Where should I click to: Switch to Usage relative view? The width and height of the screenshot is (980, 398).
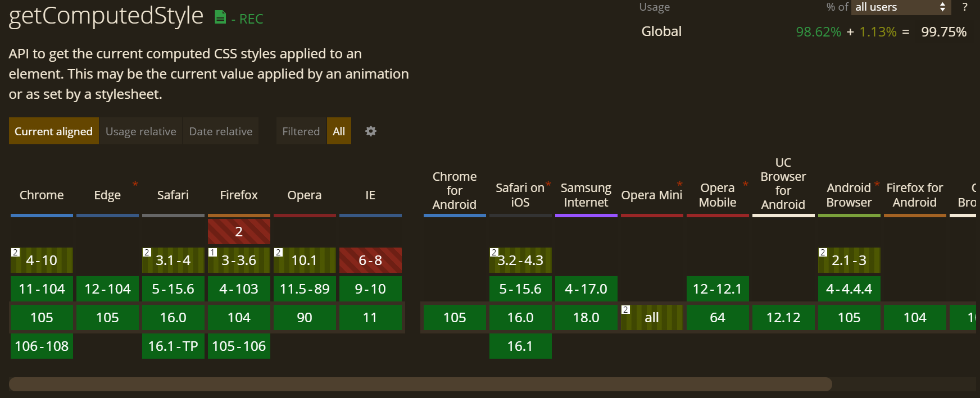(x=141, y=131)
